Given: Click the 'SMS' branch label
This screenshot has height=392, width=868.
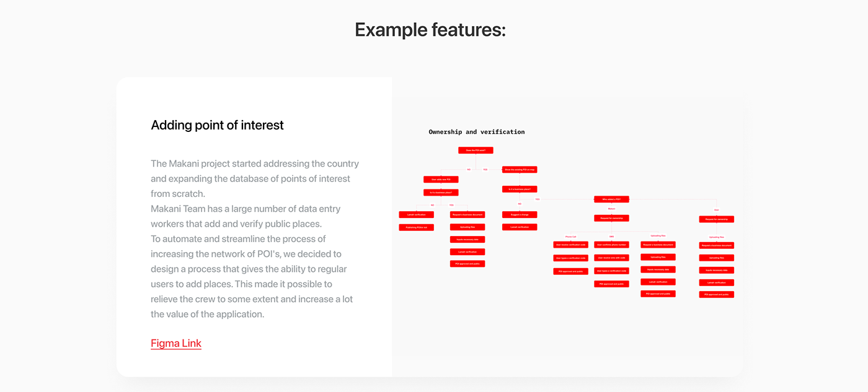Looking at the screenshot, I should (611, 236).
